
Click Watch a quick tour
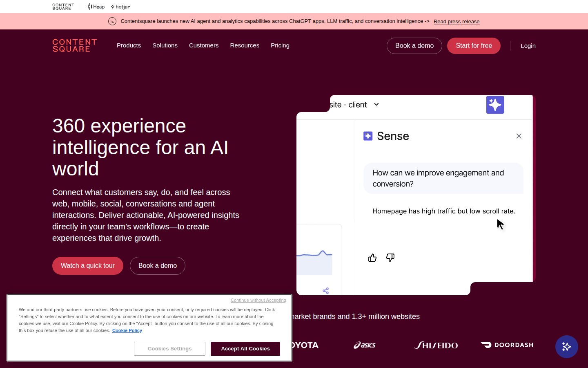(x=88, y=266)
